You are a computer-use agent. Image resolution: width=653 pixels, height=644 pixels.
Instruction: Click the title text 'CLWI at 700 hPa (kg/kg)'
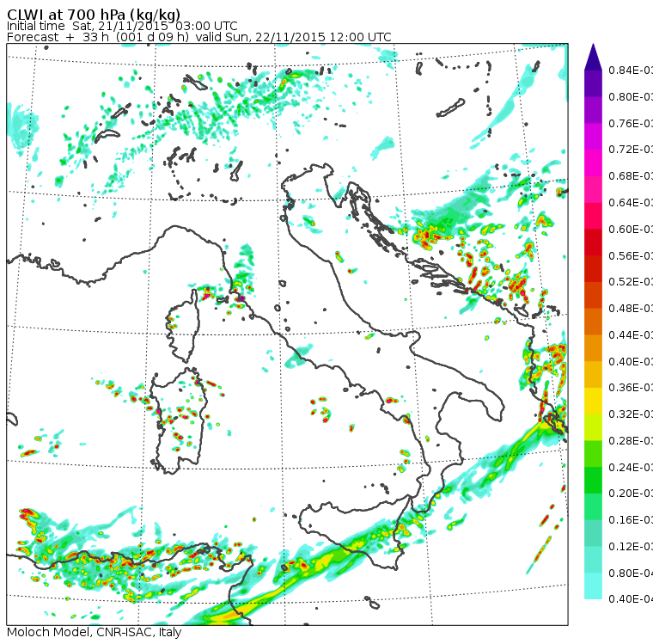pyautogui.click(x=94, y=15)
